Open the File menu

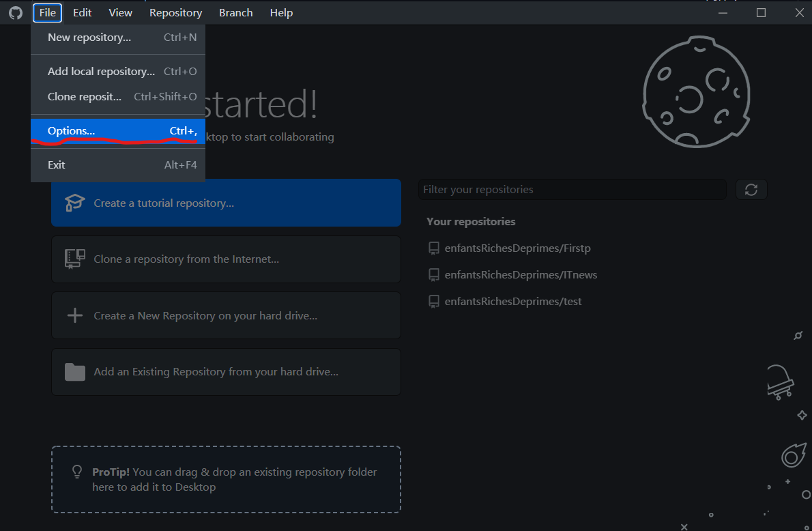(x=48, y=12)
